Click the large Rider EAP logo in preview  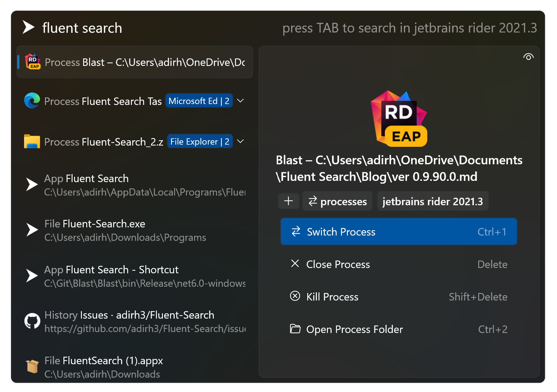tap(399, 118)
